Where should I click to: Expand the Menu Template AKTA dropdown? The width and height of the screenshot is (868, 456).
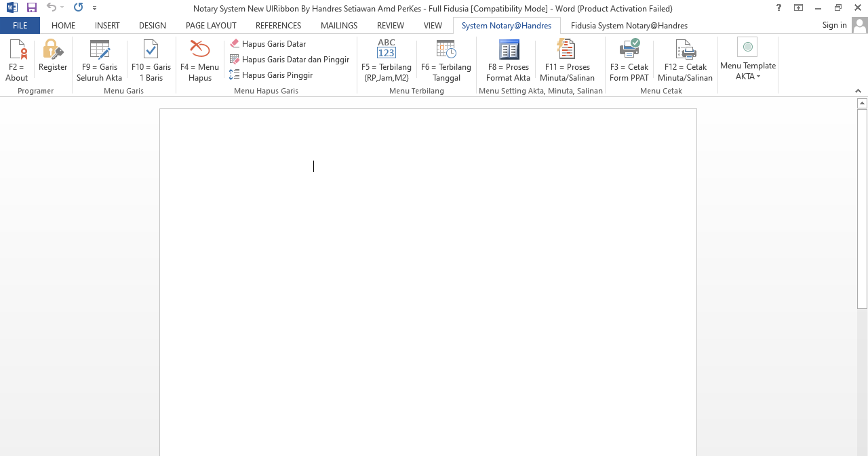pos(748,60)
